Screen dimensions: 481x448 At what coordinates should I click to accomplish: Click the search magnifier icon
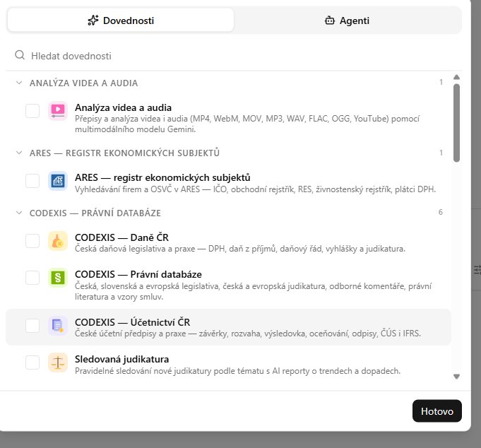point(20,55)
